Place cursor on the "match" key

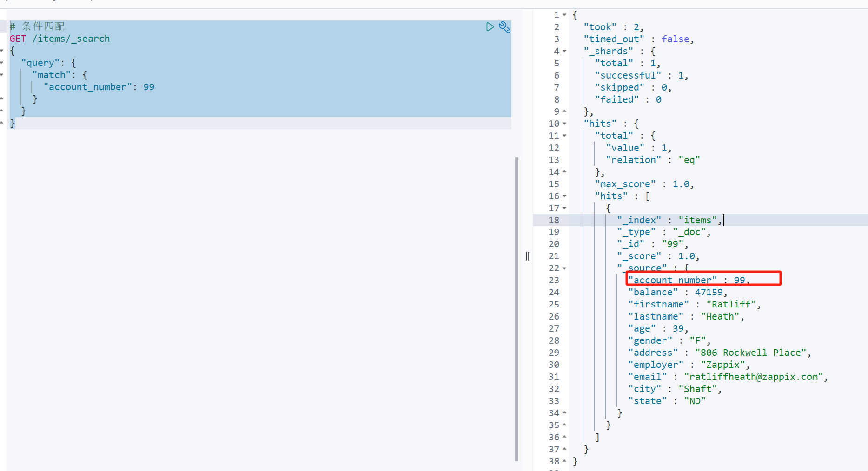51,75
